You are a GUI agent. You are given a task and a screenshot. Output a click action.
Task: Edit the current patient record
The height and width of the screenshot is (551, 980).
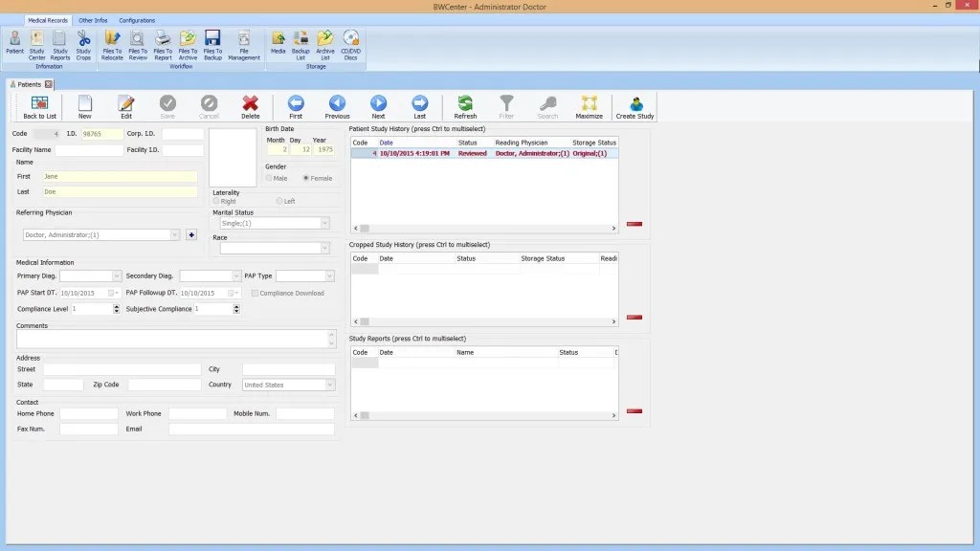click(126, 107)
